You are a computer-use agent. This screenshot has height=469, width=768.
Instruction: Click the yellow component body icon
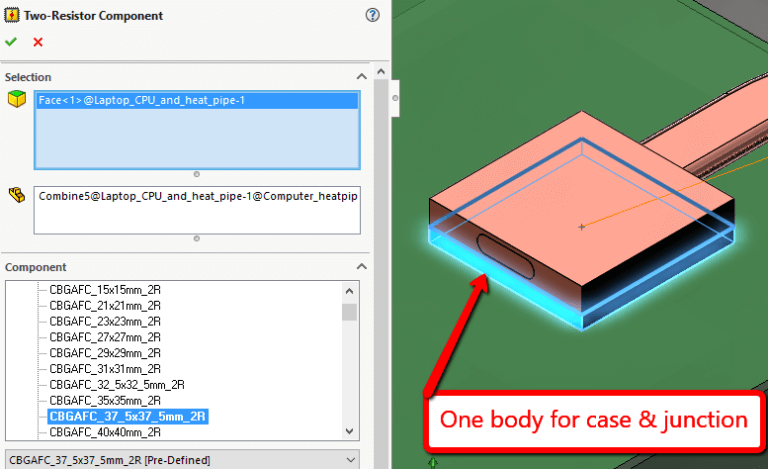click(x=16, y=195)
